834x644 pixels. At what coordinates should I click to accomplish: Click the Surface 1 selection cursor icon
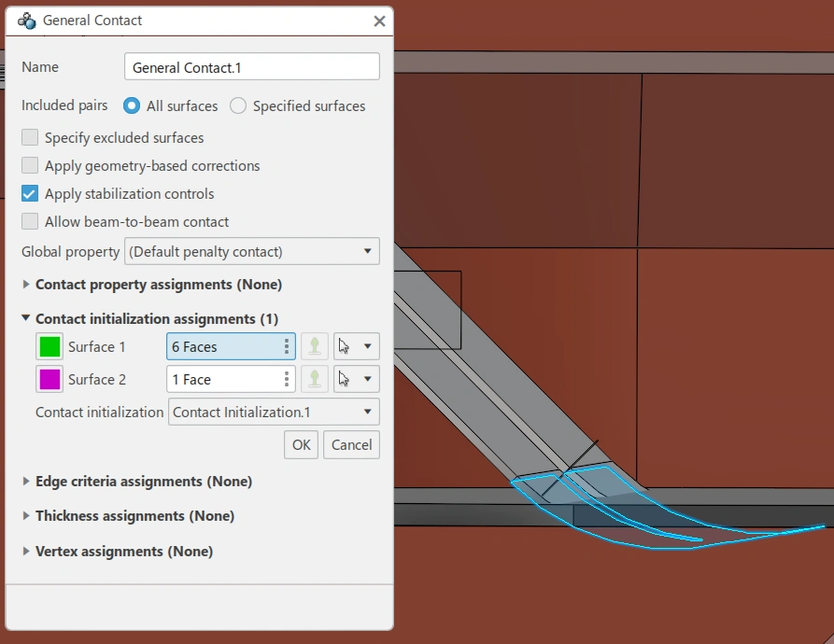(x=344, y=346)
